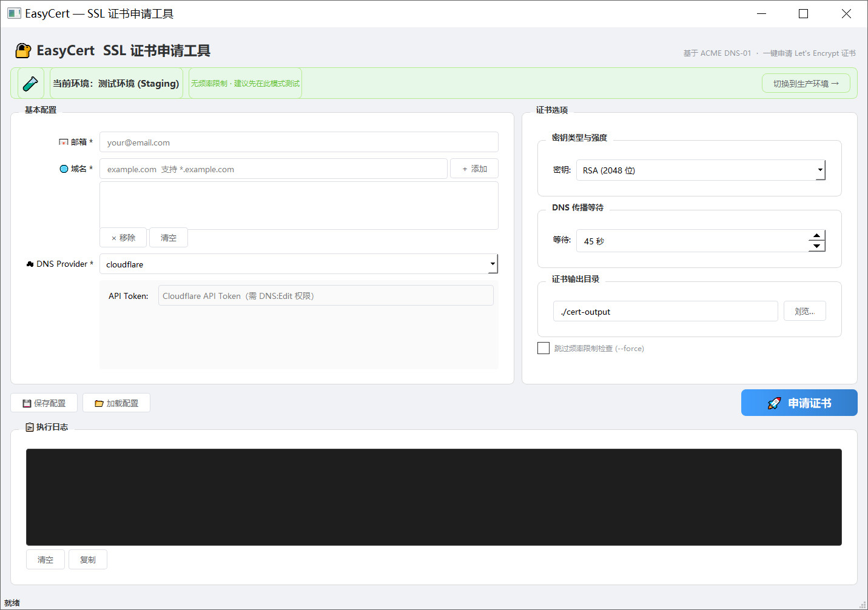The width and height of the screenshot is (868, 610).
Task: Click the globe icon beside 域名 label
Action: [64, 169]
